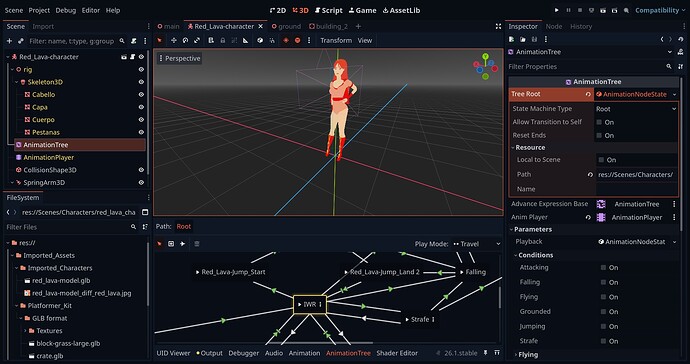The image size is (690, 364).
Task: Hide the Skeleton3D node
Action: click(141, 82)
